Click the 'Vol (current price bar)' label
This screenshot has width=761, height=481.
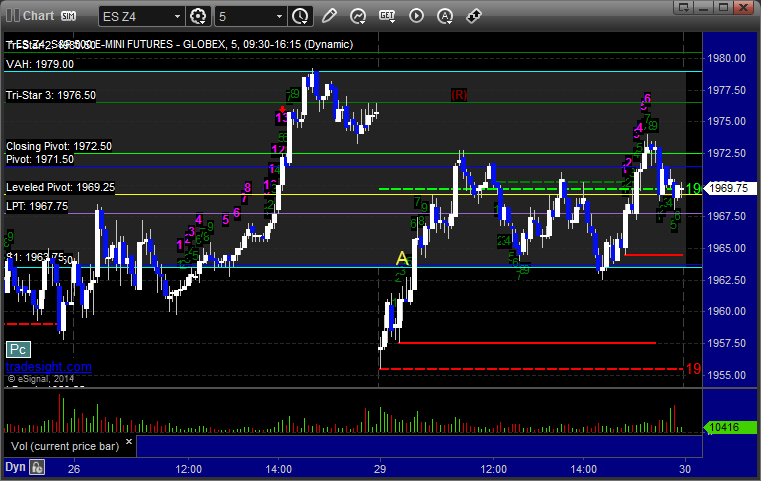[x=65, y=446]
